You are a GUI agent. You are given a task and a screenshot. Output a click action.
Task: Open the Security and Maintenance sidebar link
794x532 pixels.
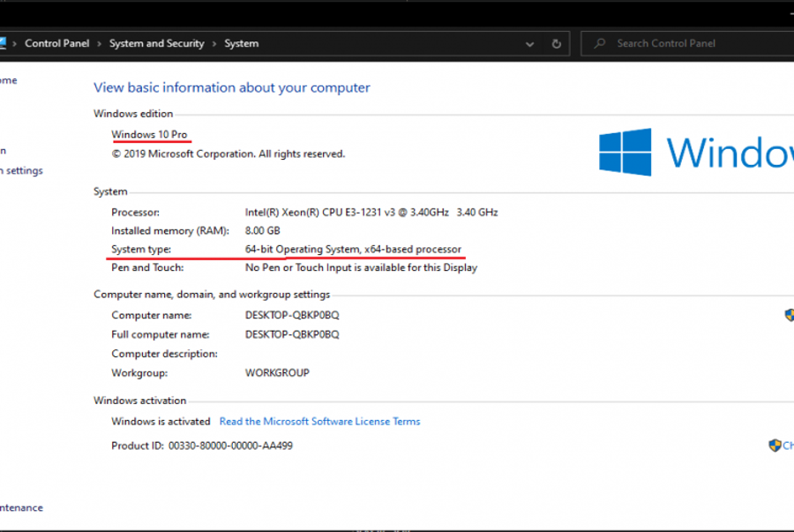tap(21, 508)
